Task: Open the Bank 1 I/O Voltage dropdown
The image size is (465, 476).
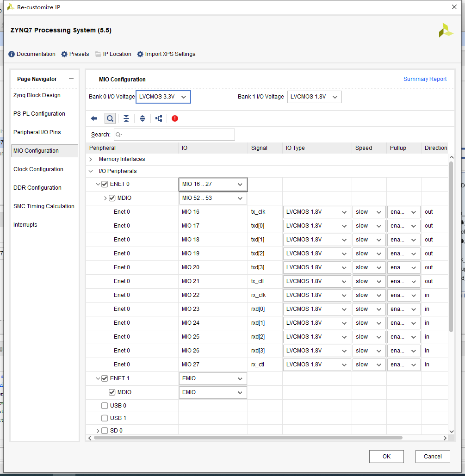Action: click(314, 97)
